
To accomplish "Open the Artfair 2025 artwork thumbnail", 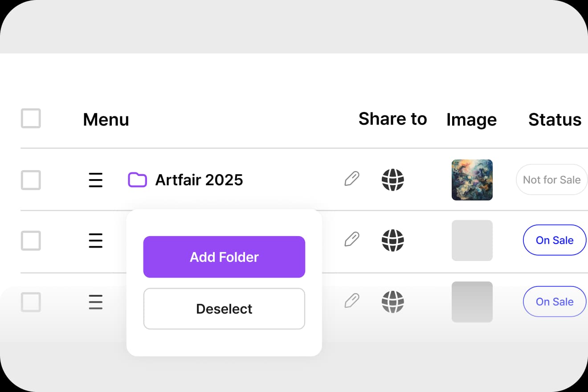I will click(x=472, y=180).
